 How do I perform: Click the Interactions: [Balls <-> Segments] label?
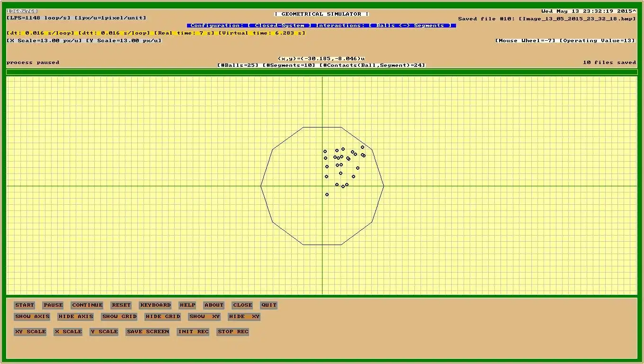tap(384, 26)
